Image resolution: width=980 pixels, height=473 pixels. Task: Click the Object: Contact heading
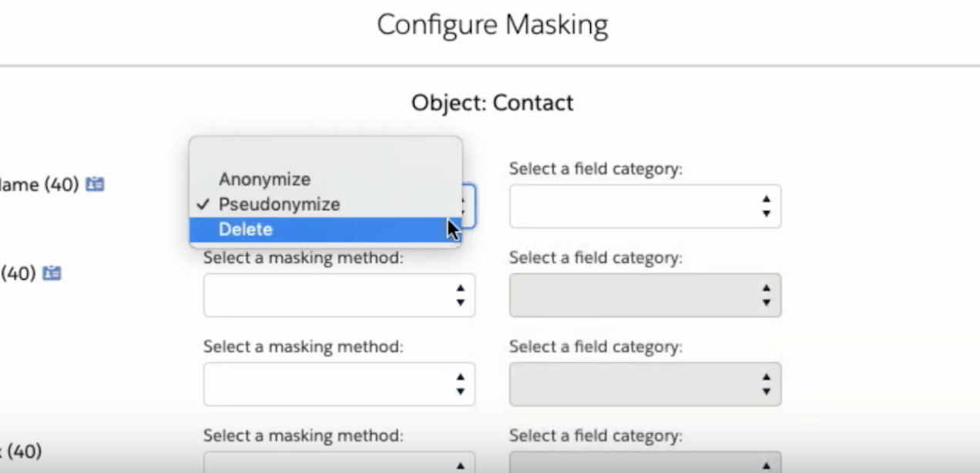[x=492, y=102]
